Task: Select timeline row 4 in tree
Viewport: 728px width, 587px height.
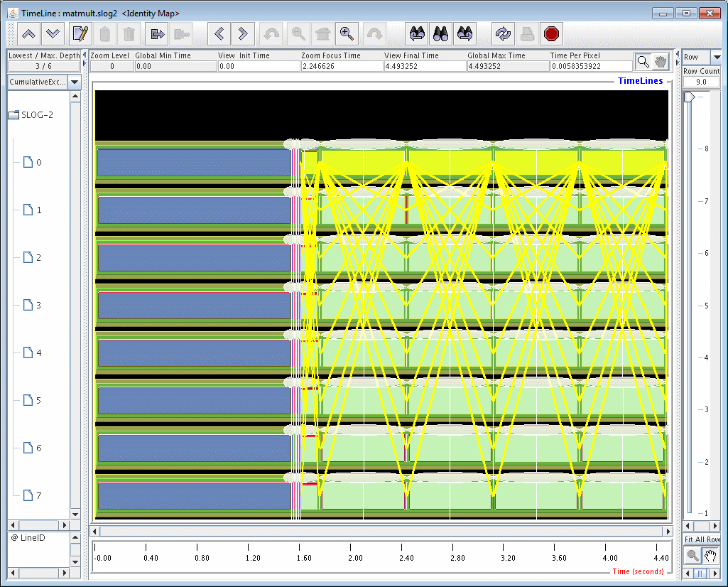Action: coord(33,353)
